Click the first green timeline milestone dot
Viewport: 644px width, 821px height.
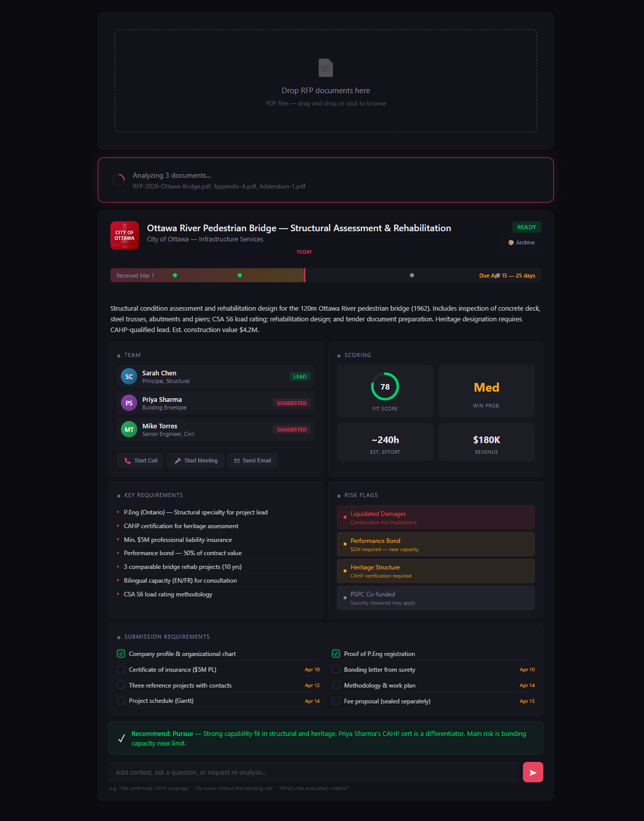pos(175,275)
